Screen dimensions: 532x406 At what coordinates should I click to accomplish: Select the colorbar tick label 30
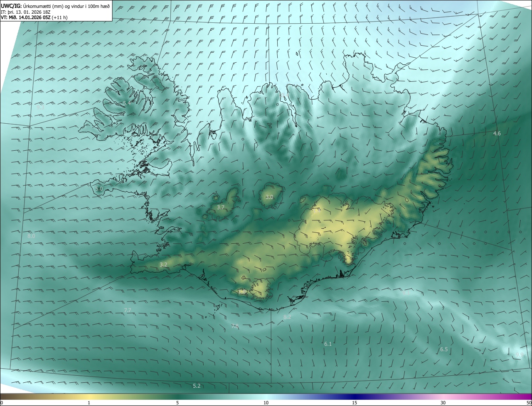tap(443, 403)
